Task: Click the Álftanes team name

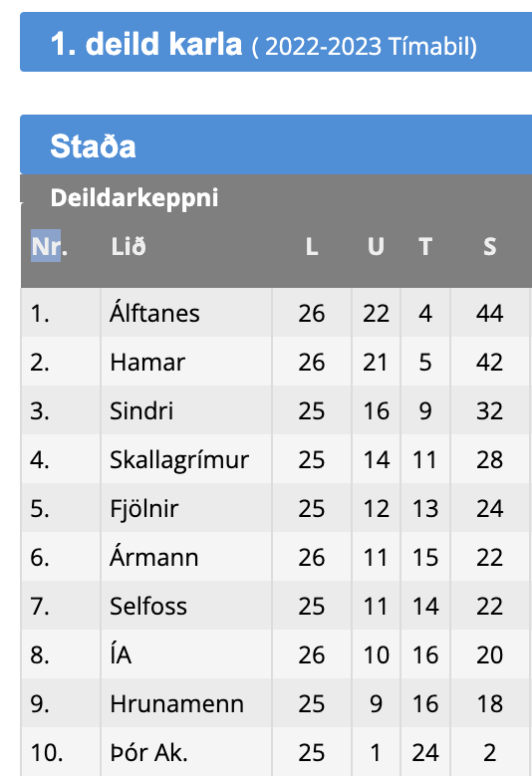Action: click(x=154, y=313)
